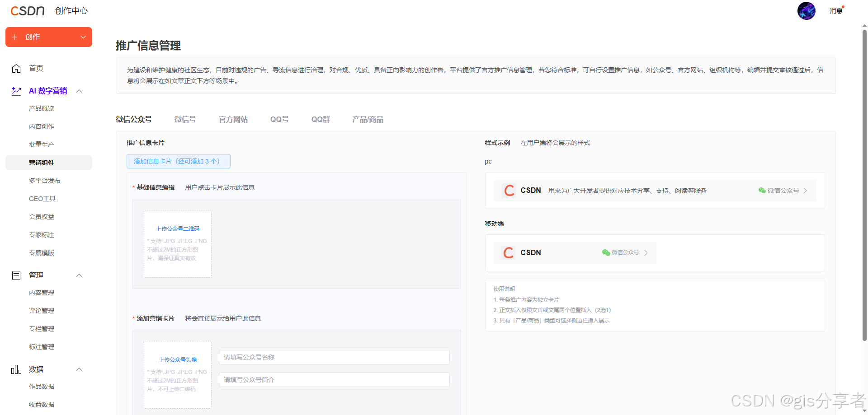Open the 创作 dropdown arrow
868x415 pixels.
pos(83,37)
